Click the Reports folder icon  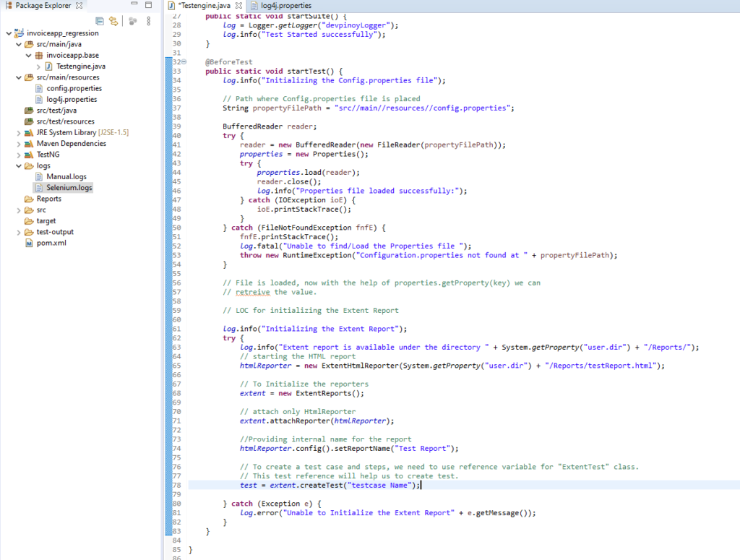[x=29, y=199]
